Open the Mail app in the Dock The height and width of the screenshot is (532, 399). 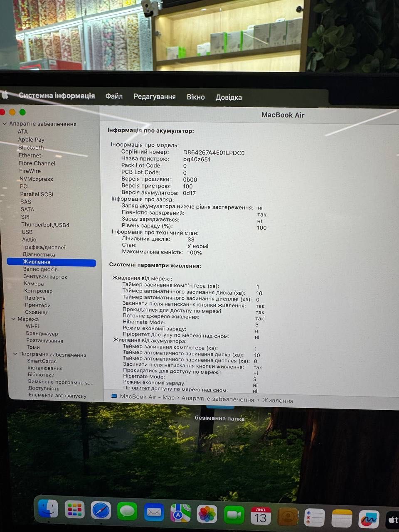(x=154, y=512)
